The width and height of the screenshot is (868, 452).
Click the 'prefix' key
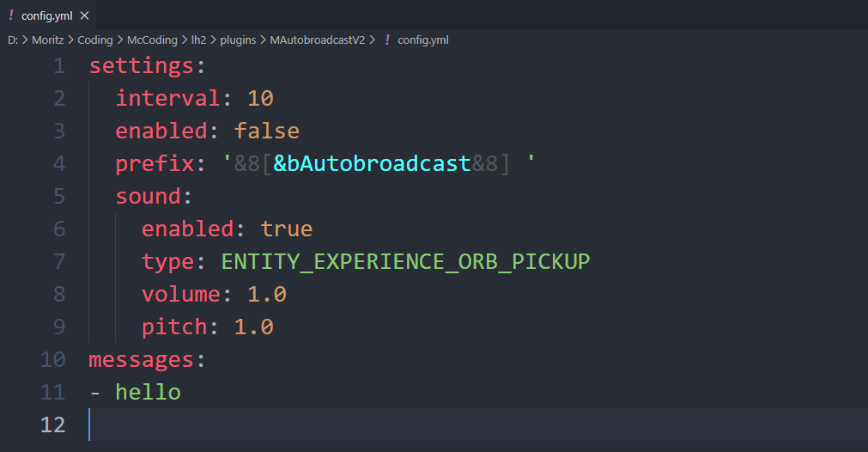(155, 164)
